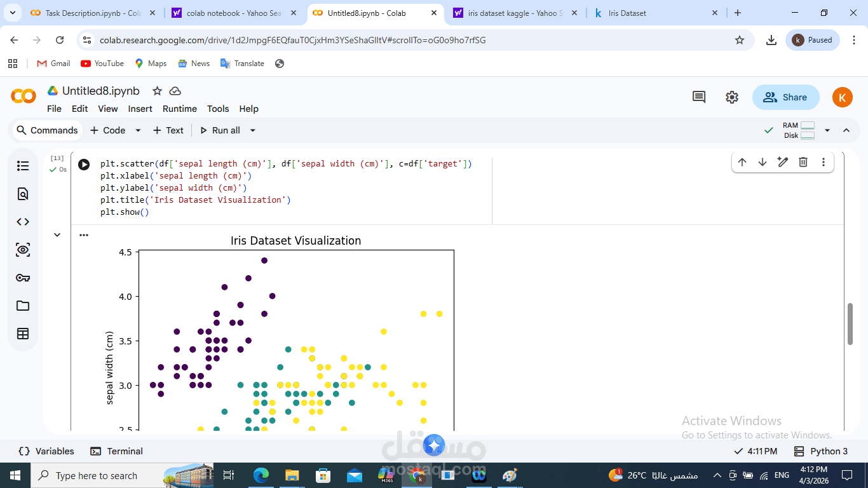This screenshot has height=488, width=868.
Task: Click the Colab logo
Action: pyautogui.click(x=24, y=97)
